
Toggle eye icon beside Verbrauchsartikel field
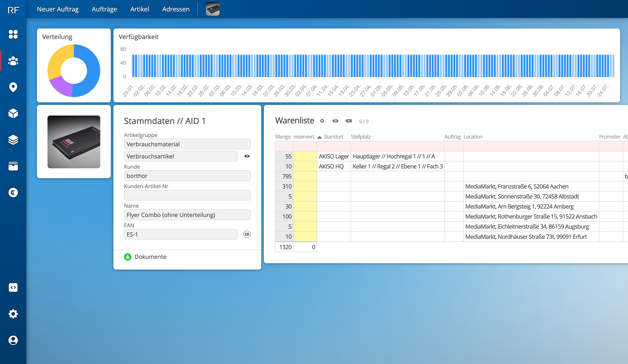247,156
